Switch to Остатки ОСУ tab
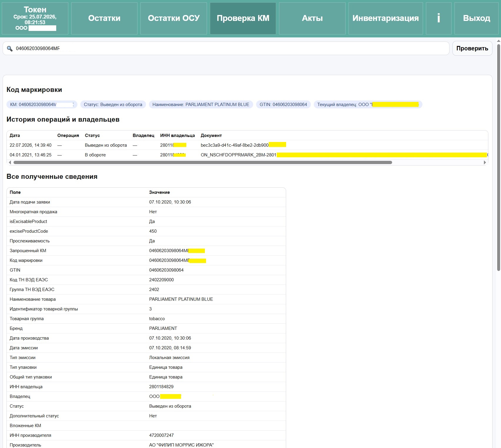This screenshot has width=501, height=448. (x=174, y=18)
